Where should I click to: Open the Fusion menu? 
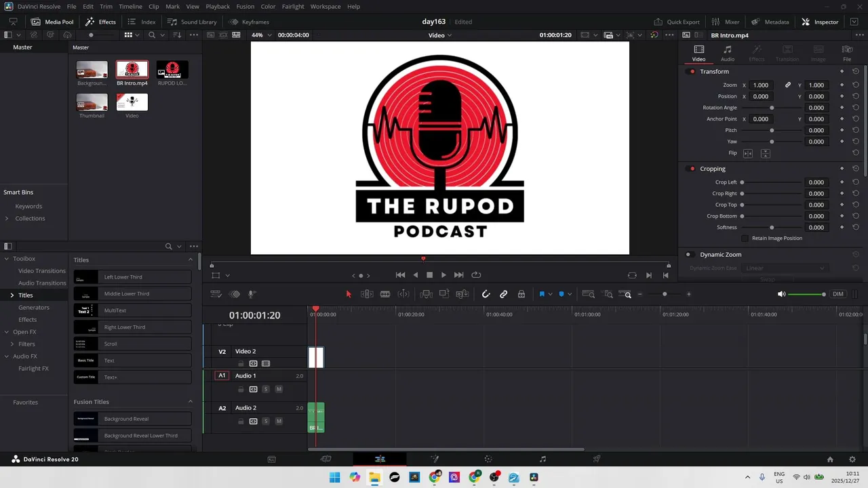245,6
